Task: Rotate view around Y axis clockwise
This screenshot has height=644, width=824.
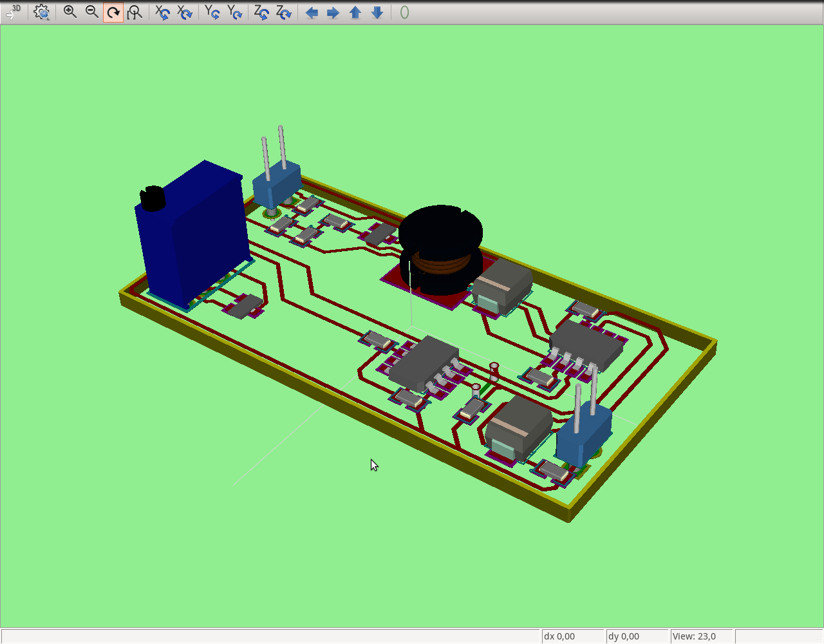Action: point(212,12)
